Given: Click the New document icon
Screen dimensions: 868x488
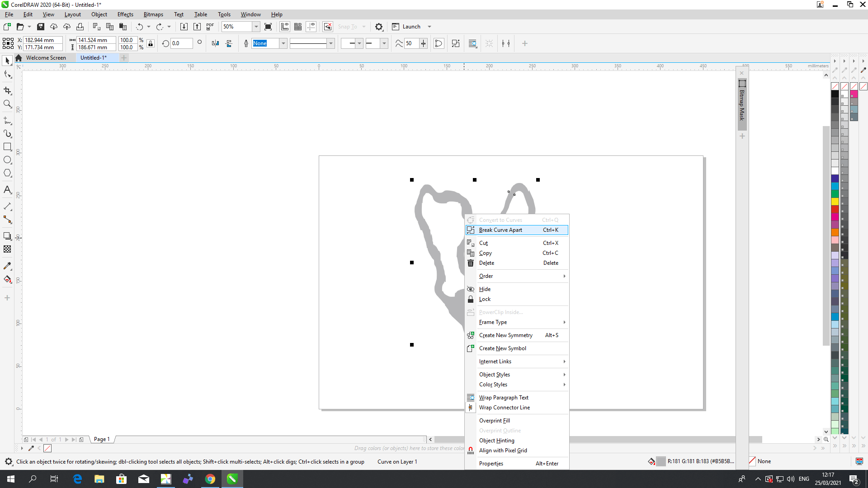Looking at the screenshot, I should click(7, 27).
